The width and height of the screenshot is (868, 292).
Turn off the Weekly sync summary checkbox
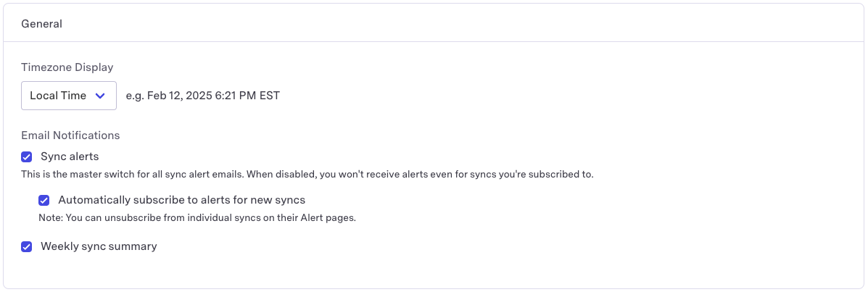pos(27,246)
